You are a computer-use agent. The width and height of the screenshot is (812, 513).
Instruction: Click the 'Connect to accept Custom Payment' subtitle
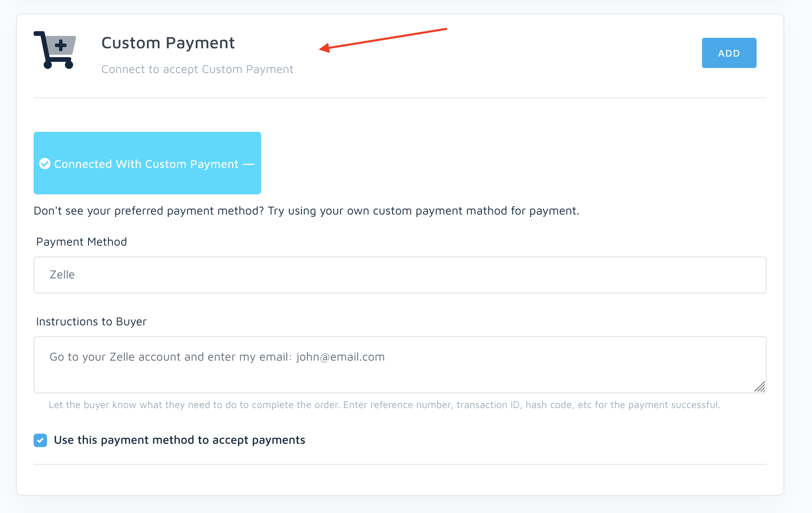click(x=197, y=69)
